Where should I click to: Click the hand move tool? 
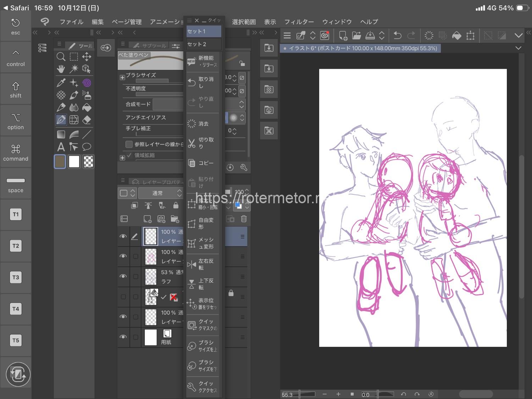coord(61,69)
